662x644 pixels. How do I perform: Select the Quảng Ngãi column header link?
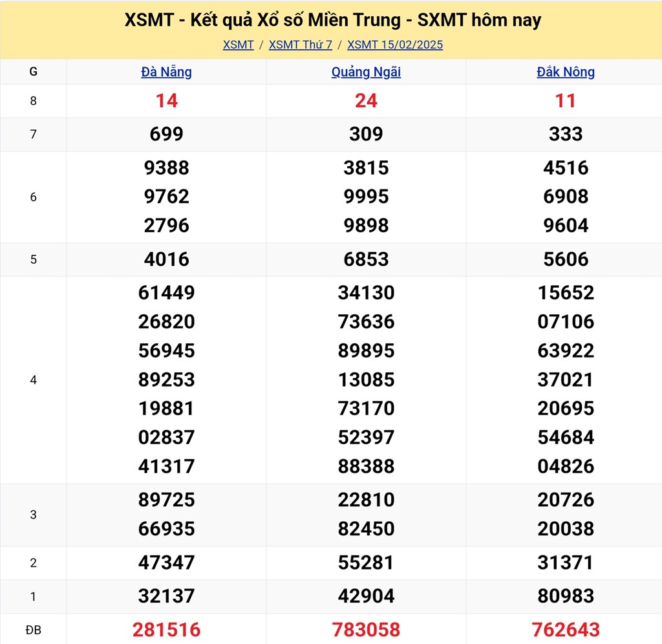click(x=366, y=72)
